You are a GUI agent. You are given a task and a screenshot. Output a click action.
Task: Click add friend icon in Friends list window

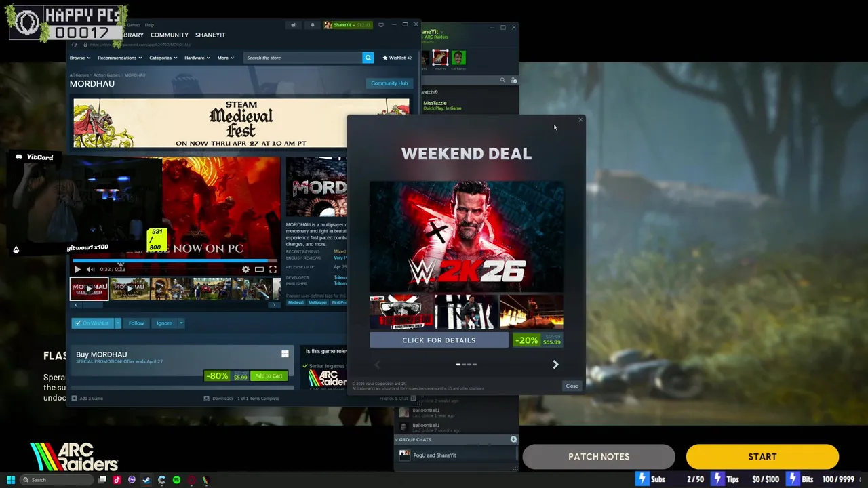pos(513,81)
